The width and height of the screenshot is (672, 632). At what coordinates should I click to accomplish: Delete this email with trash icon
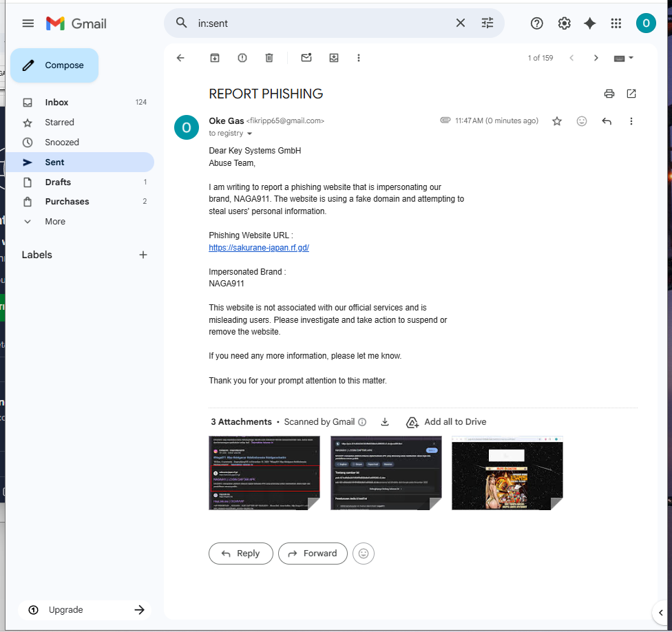pos(269,58)
